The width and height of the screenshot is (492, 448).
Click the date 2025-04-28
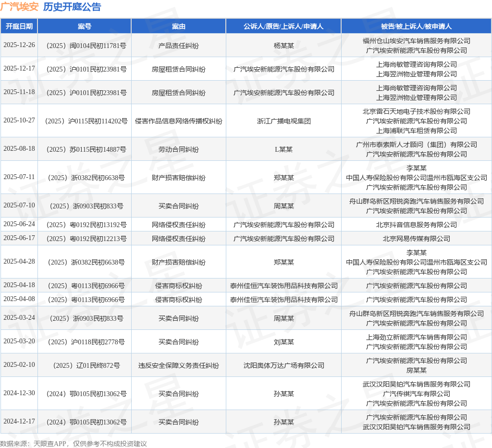click(x=19, y=261)
